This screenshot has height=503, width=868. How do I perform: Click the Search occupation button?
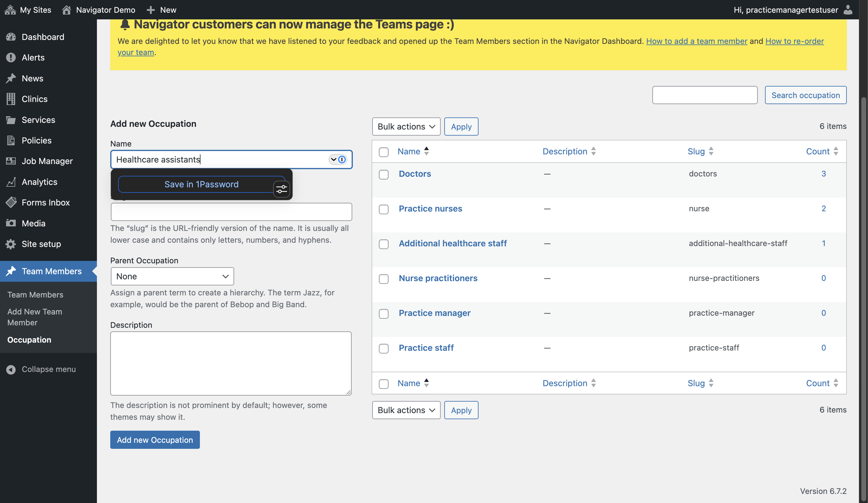(805, 95)
